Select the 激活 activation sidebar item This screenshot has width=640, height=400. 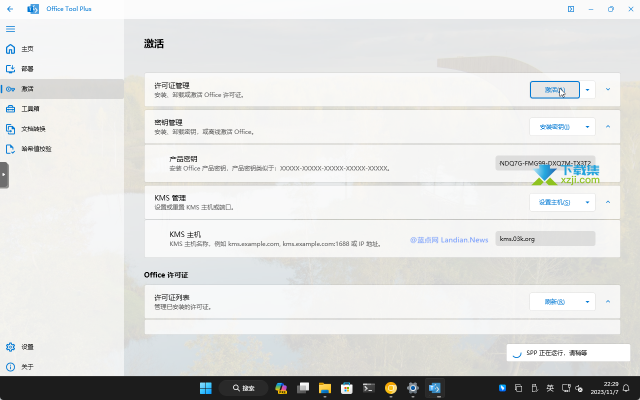(62, 89)
